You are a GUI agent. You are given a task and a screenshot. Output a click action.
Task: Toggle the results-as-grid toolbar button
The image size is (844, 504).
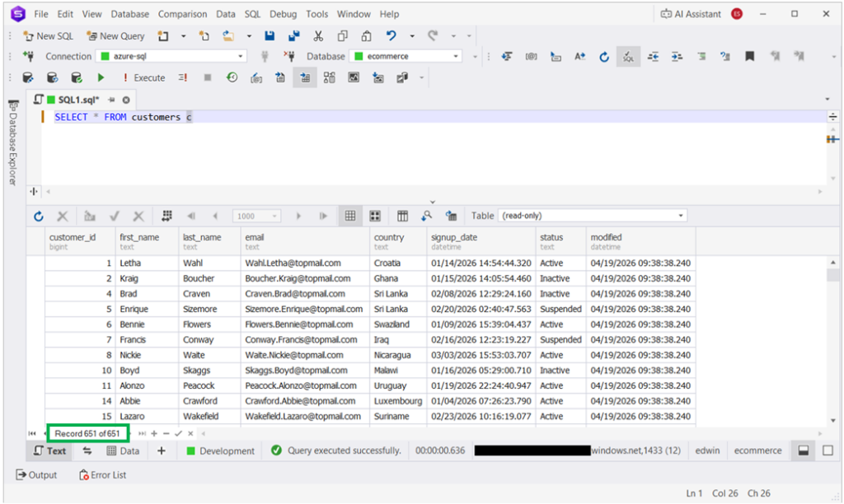tap(305, 78)
